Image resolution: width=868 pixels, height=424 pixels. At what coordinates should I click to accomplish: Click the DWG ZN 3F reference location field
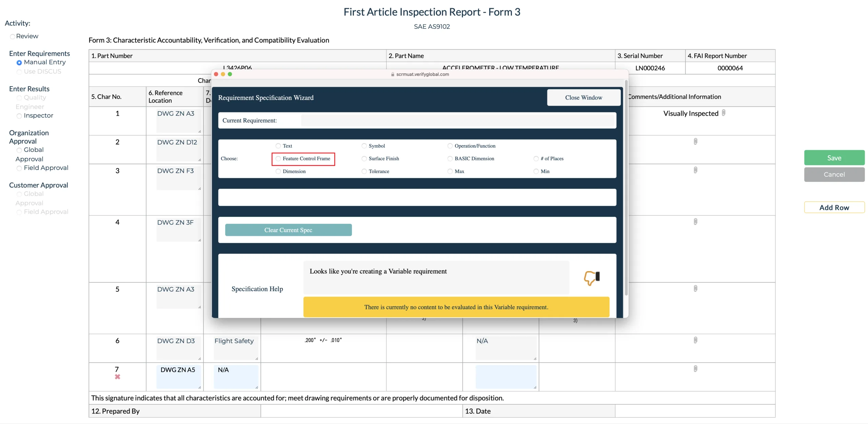click(179, 230)
